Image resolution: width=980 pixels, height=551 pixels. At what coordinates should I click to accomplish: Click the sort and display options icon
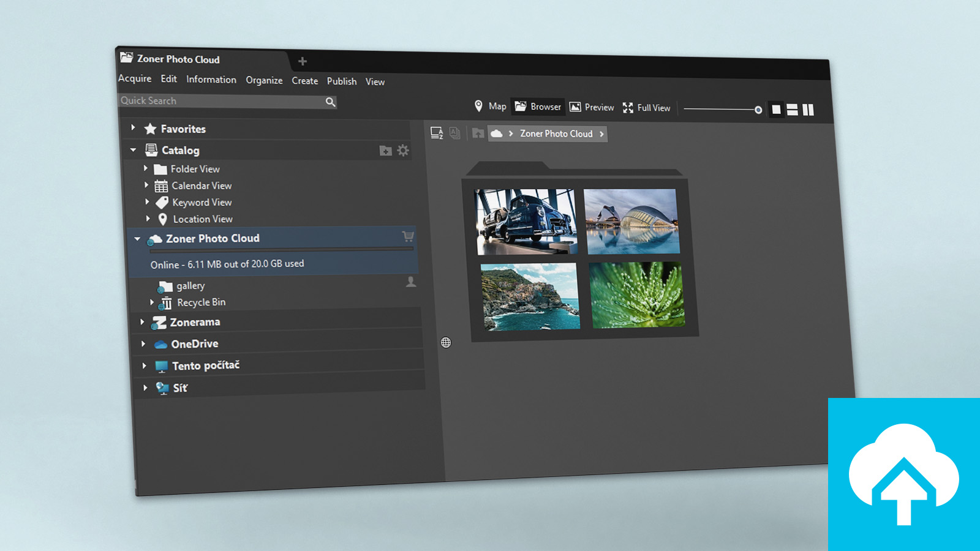click(x=437, y=133)
